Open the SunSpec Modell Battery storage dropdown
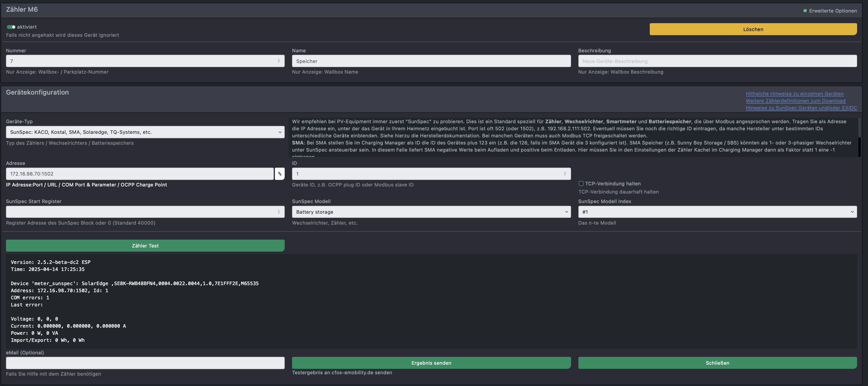This screenshot has height=386, width=868. click(x=431, y=212)
